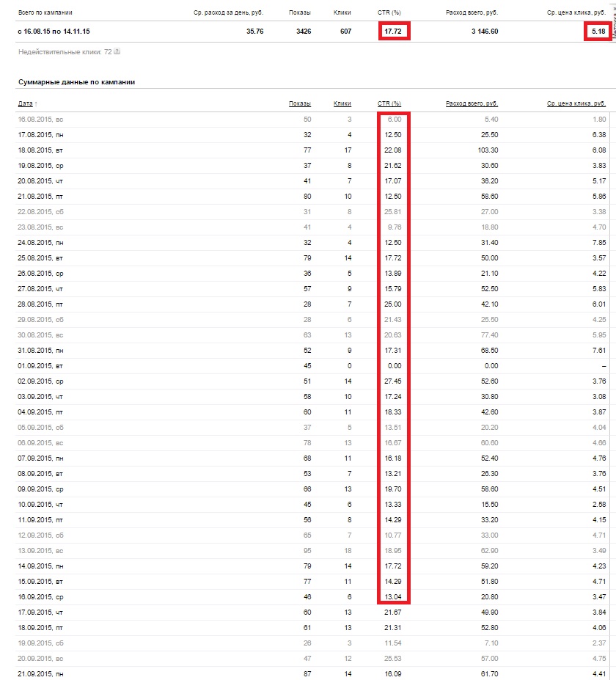Sort table by Дата column header
This screenshot has width=616, height=680.
point(25,103)
